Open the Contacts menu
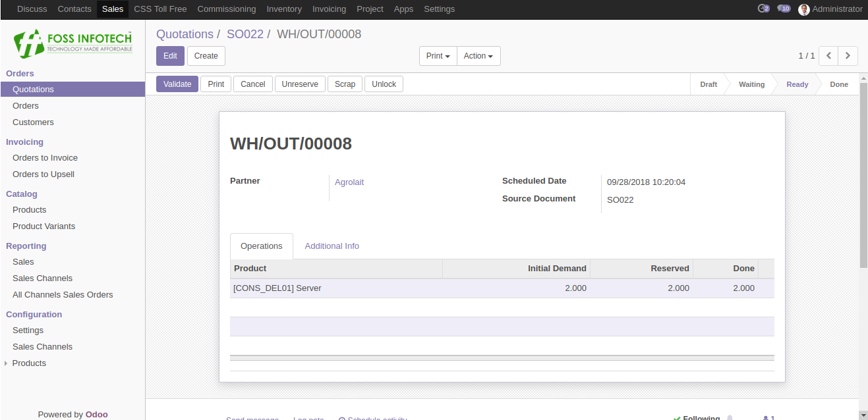868x420 pixels. [74, 9]
